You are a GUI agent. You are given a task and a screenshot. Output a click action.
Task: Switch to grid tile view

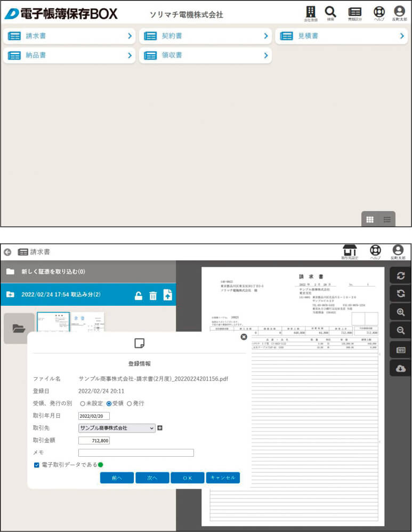[370, 219]
